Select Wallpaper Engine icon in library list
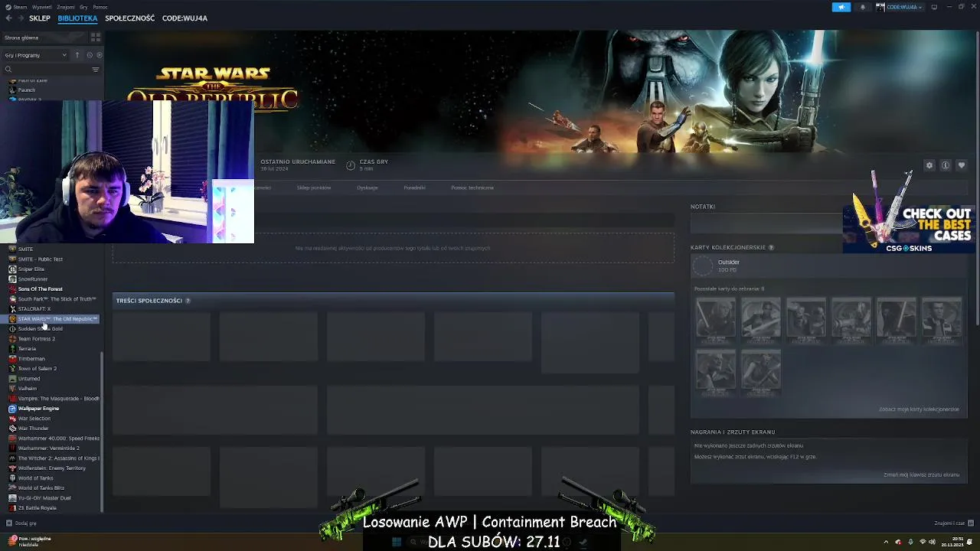The height and width of the screenshot is (551, 980). 12,409
